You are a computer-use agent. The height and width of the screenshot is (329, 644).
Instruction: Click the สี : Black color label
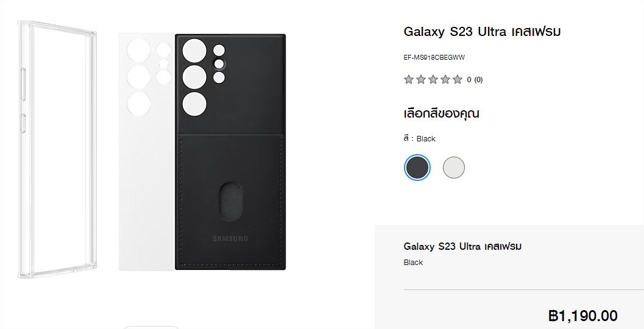pyautogui.click(x=419, y=138)
